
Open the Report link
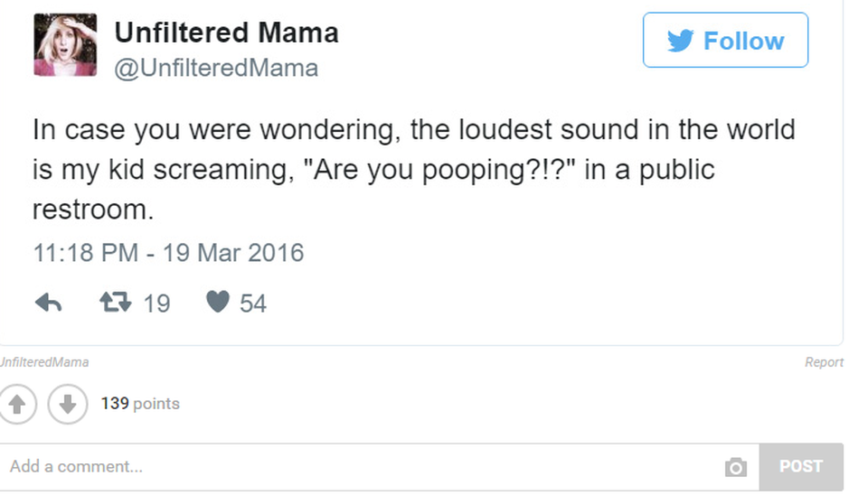pos(824,362)
